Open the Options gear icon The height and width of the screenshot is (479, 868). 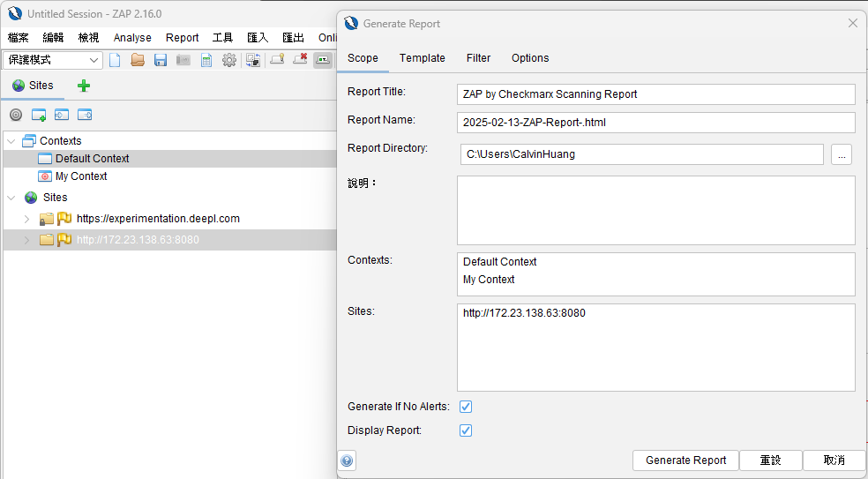229,60
